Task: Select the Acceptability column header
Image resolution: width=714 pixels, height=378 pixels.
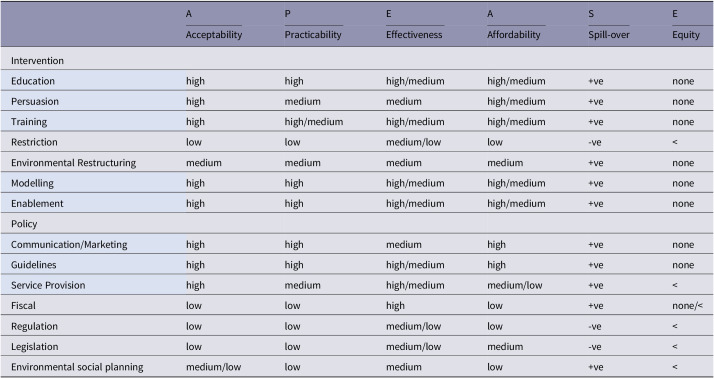Action: (214, 35)
